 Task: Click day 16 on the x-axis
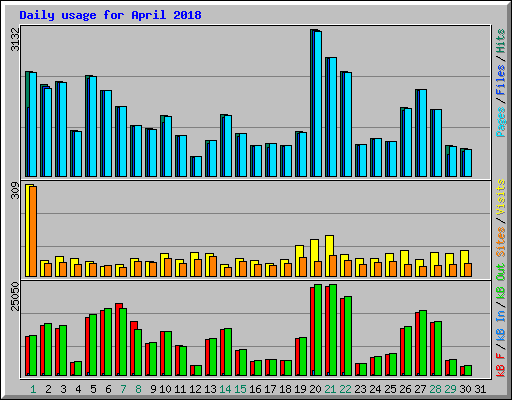click(255, 389)
